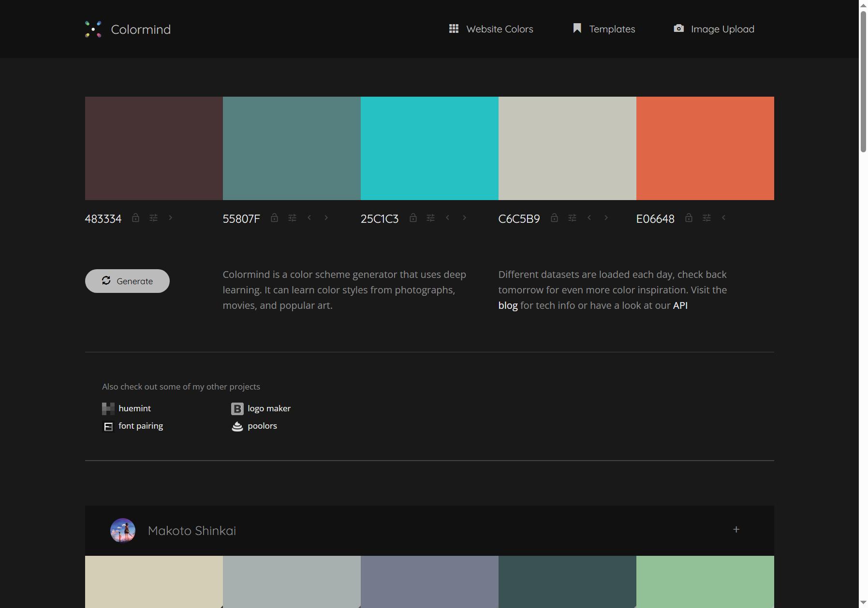Move C6C5B9 color to the right
The width and height of the screenshot is (868, 608).
tap(606, 217)
